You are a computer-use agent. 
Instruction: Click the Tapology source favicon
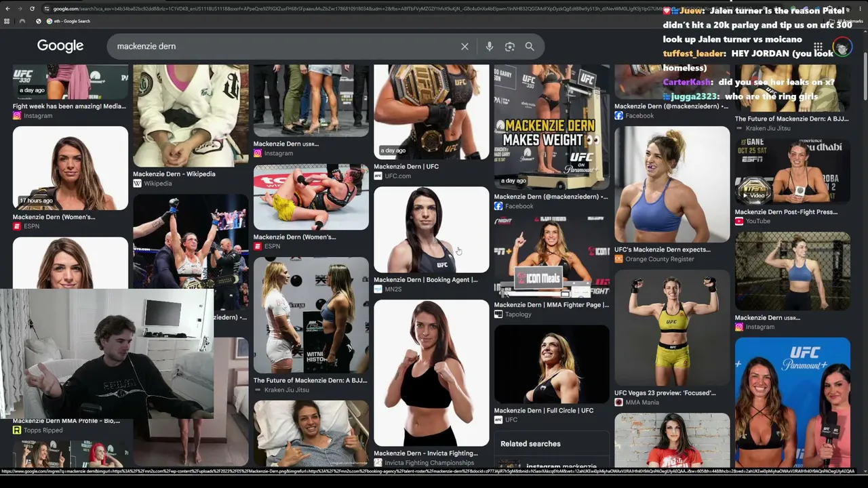click(498, 314)
